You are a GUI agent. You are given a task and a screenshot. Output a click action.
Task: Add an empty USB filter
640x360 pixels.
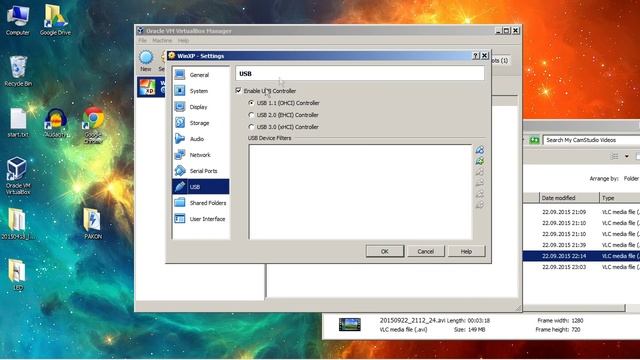[480, 150]
